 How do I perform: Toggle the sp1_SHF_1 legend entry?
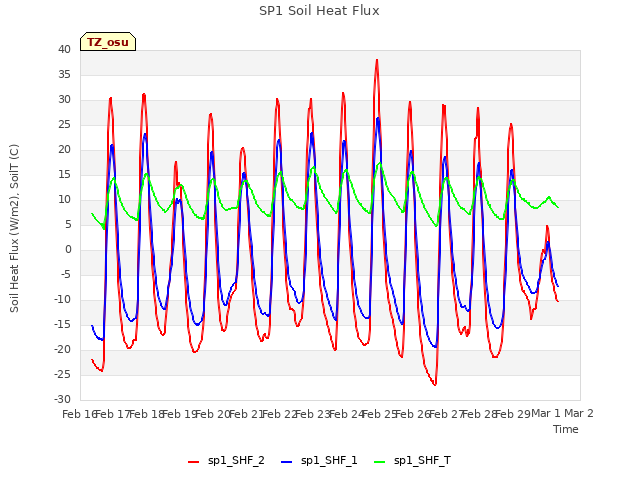coord(319,460)
